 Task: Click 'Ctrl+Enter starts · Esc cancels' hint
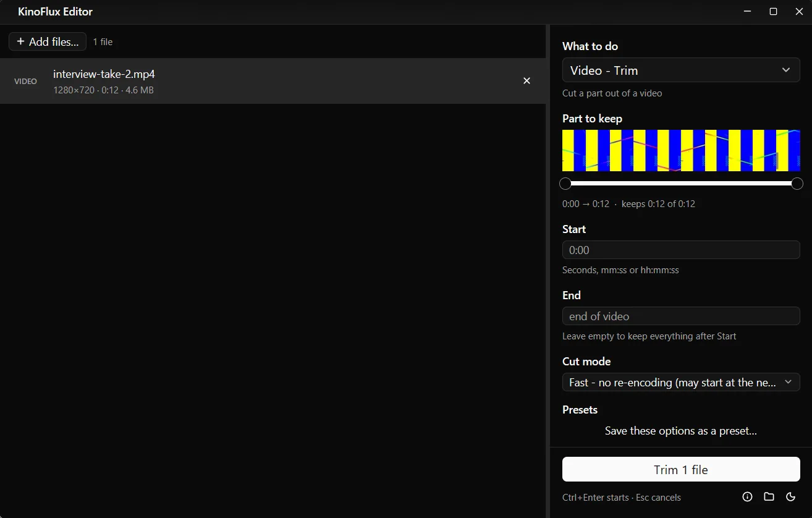click(622, 498)
